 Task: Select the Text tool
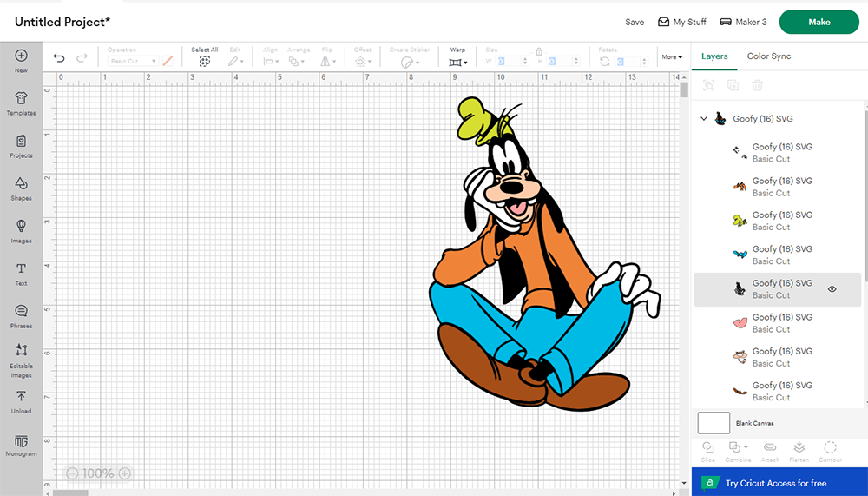[21, 274]
